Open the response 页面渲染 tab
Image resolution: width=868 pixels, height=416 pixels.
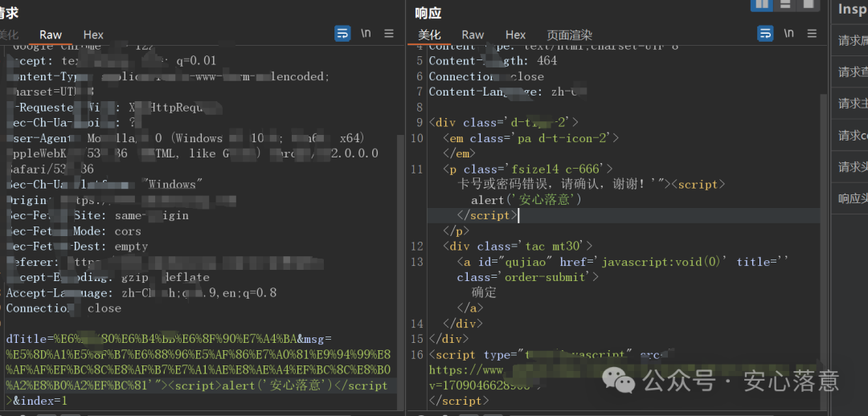(x=570, y=35)
